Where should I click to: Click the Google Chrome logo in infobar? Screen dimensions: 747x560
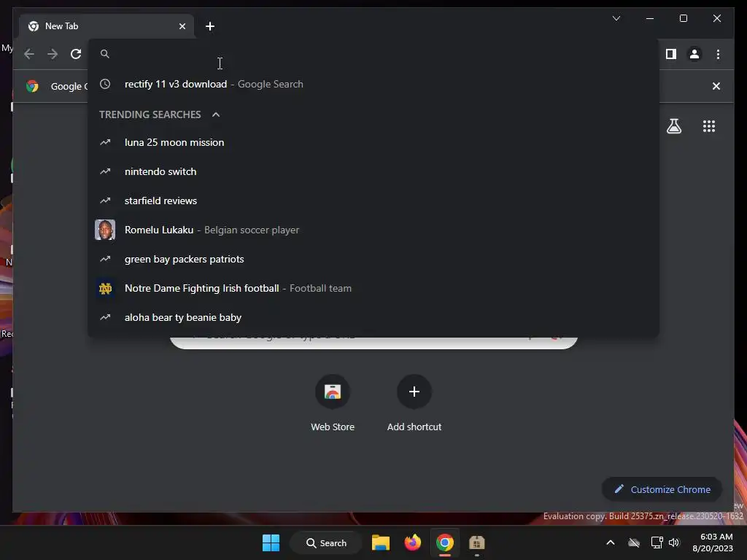point(32,86)
